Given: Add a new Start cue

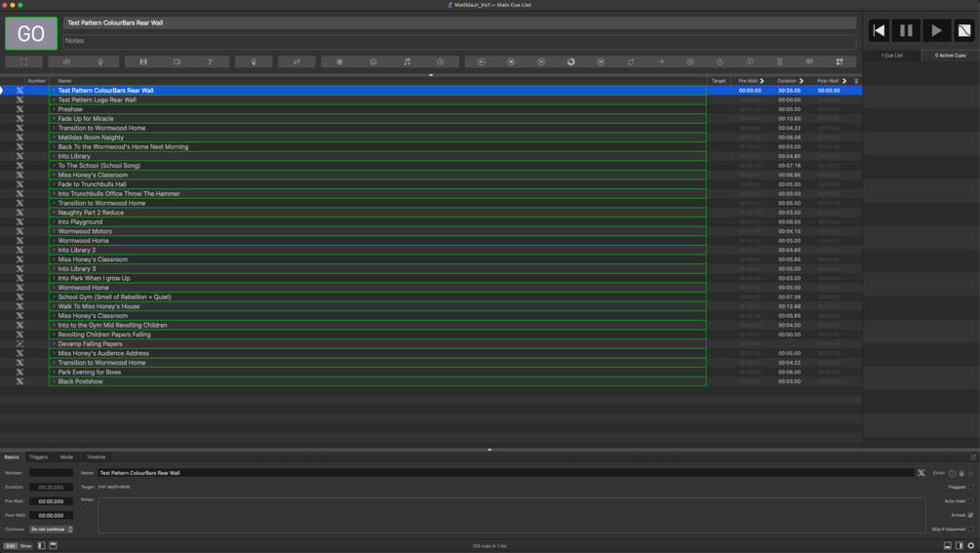Looking at the screenshot, I should (482, 61).
